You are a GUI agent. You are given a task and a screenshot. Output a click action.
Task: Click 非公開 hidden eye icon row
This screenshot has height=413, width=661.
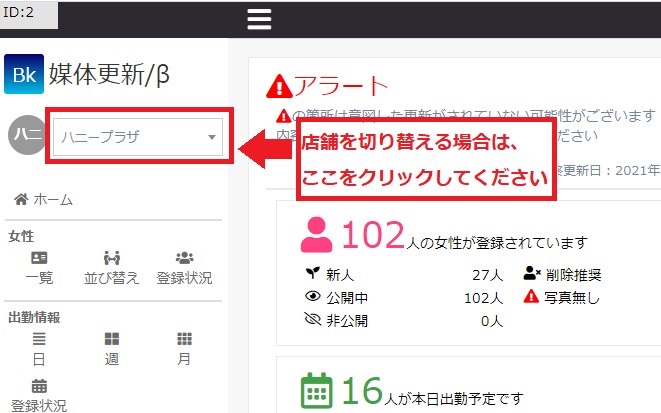[403, 321]
